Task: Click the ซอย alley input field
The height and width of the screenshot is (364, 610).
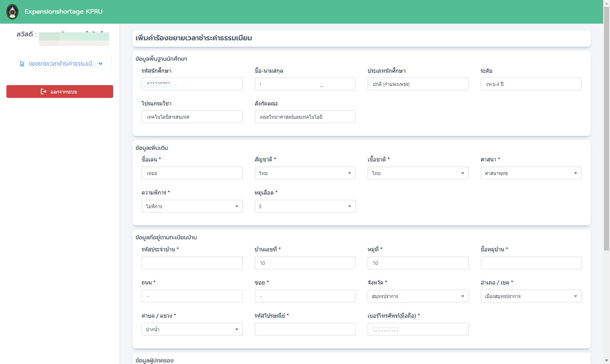Action: (305, 296)
